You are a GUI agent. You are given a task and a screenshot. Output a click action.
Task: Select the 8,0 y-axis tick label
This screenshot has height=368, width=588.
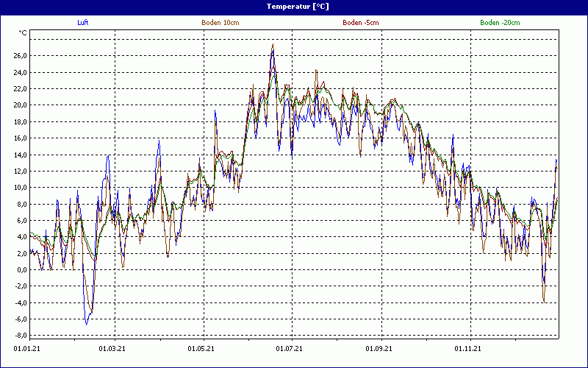click(x=21, y=204)
